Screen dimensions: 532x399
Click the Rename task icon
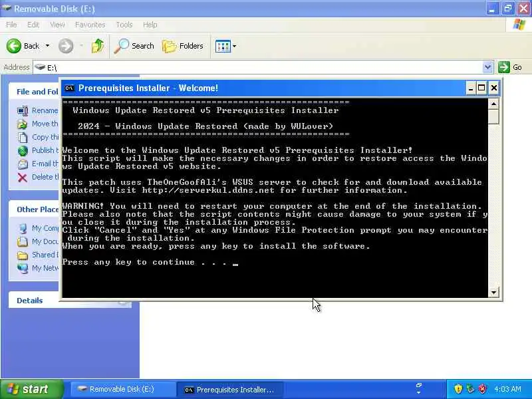pos(23,111)
